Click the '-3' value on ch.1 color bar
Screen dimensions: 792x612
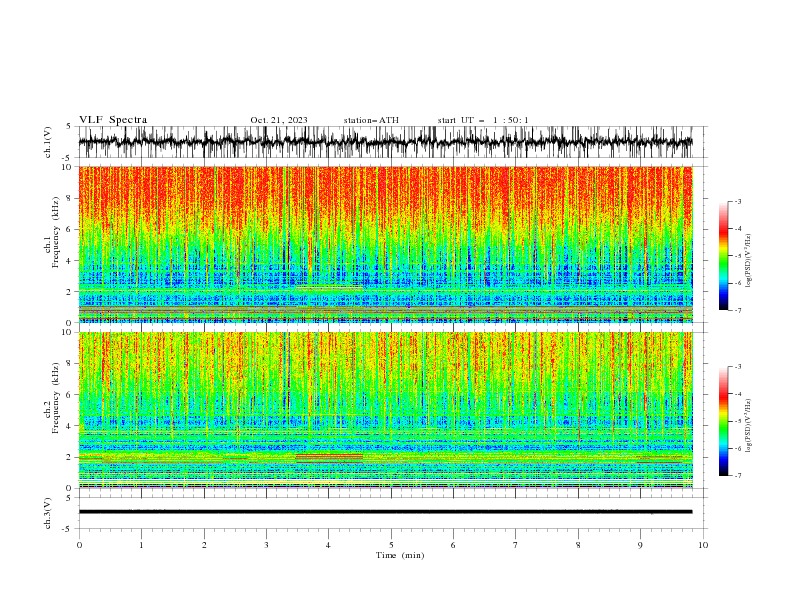coord(737,201)
